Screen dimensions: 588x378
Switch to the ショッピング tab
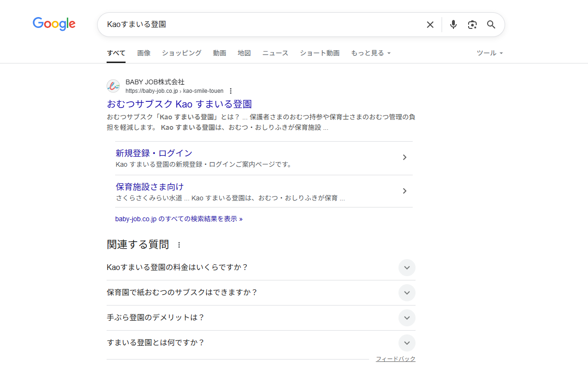point(181,53)
